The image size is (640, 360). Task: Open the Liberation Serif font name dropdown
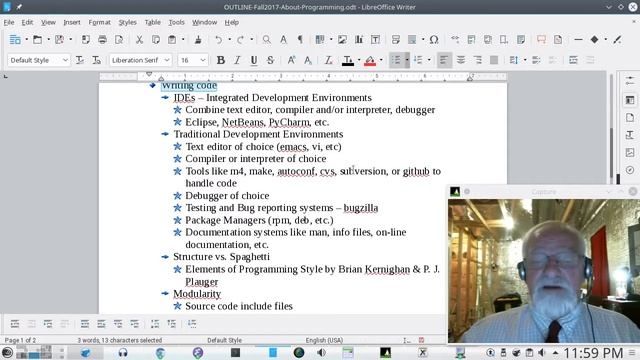(x=167, y=60)
